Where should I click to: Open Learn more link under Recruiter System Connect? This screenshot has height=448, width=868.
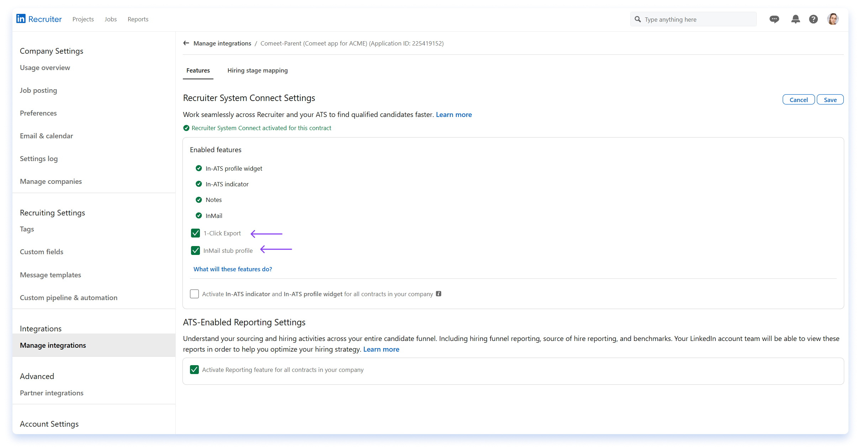(x=454, y=114)
